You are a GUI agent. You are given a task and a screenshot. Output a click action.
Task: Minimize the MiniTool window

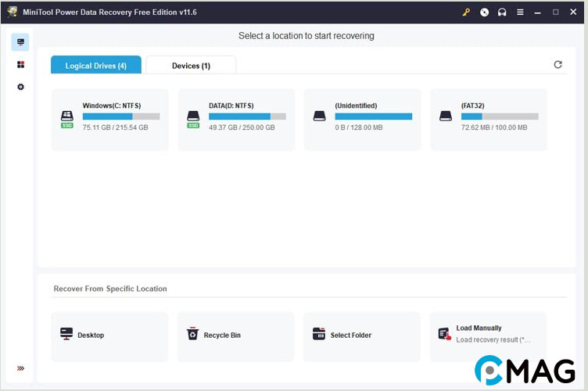(x=537, y=13)
